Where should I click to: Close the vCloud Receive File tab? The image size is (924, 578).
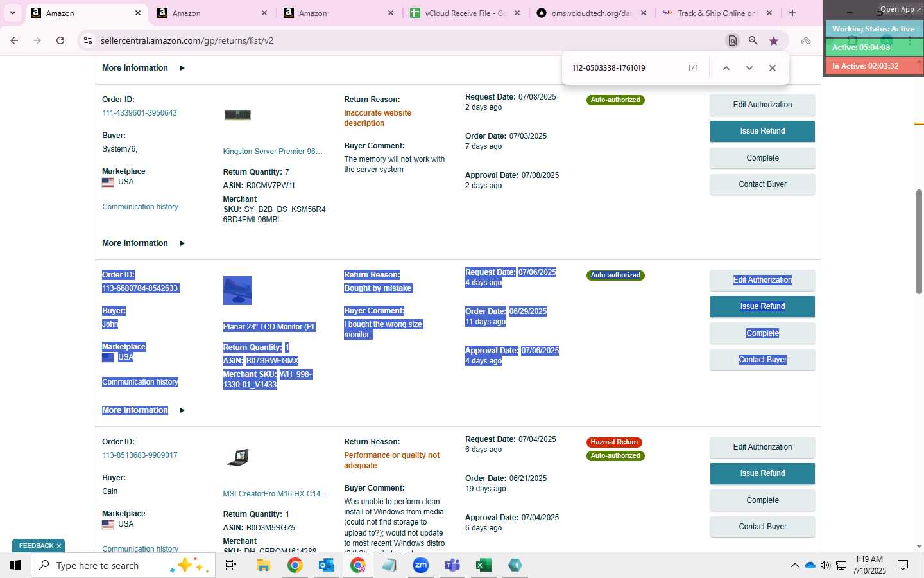[x=517, y=13]
